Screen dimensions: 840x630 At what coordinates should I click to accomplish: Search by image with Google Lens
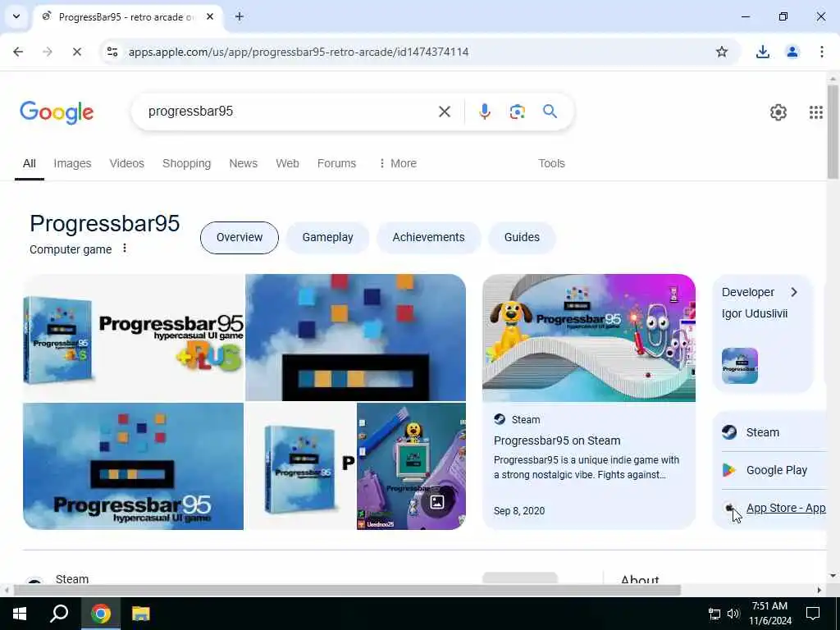click(x=517, y=112)
